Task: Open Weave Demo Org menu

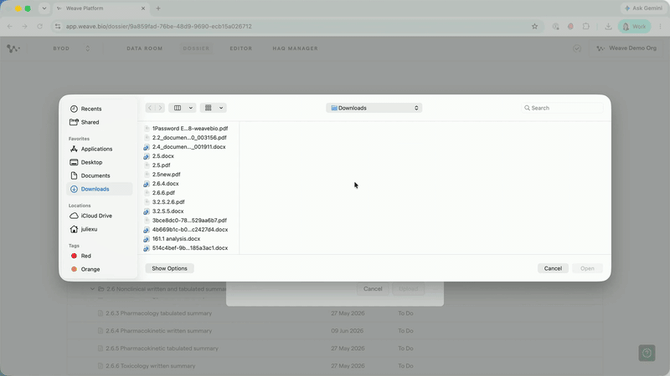Action: pos(627,48)
